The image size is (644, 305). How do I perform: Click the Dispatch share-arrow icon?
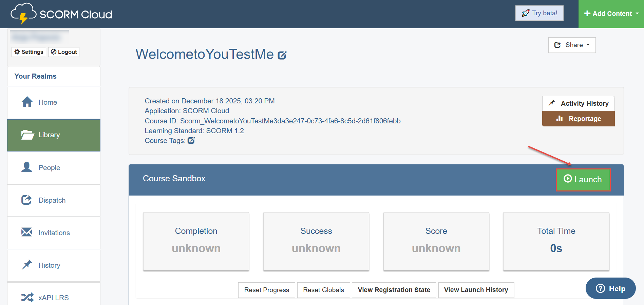coord(26,200)
